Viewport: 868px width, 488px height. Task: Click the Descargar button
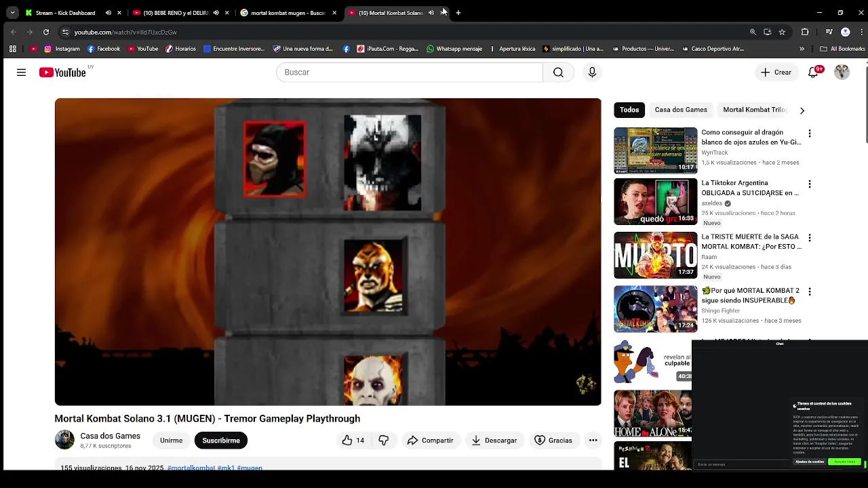494,441
